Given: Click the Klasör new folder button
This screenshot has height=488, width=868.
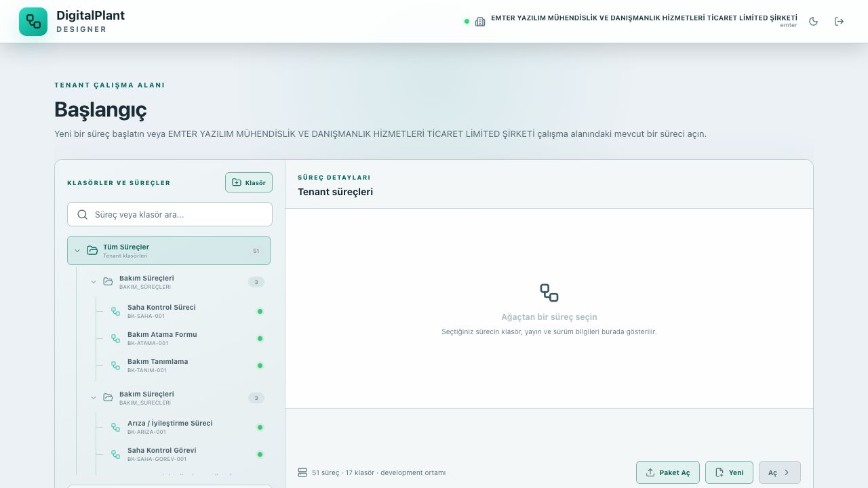Looking at the screenshot, I should pyautogui.click(x=249, y=182).
